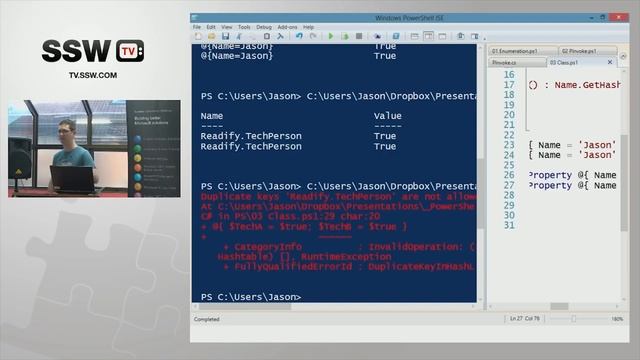
Task: Click the presenter video thumbnail
Action: (94, 149)
